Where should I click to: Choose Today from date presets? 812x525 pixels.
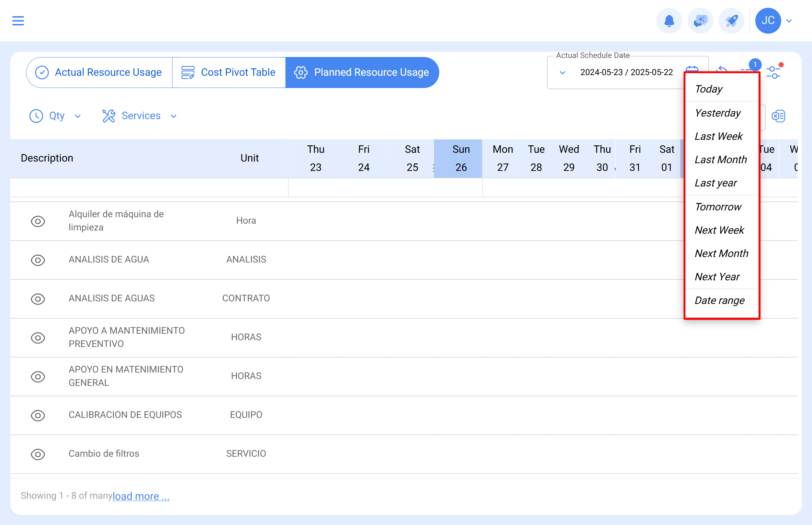click(x=722, y=89)
